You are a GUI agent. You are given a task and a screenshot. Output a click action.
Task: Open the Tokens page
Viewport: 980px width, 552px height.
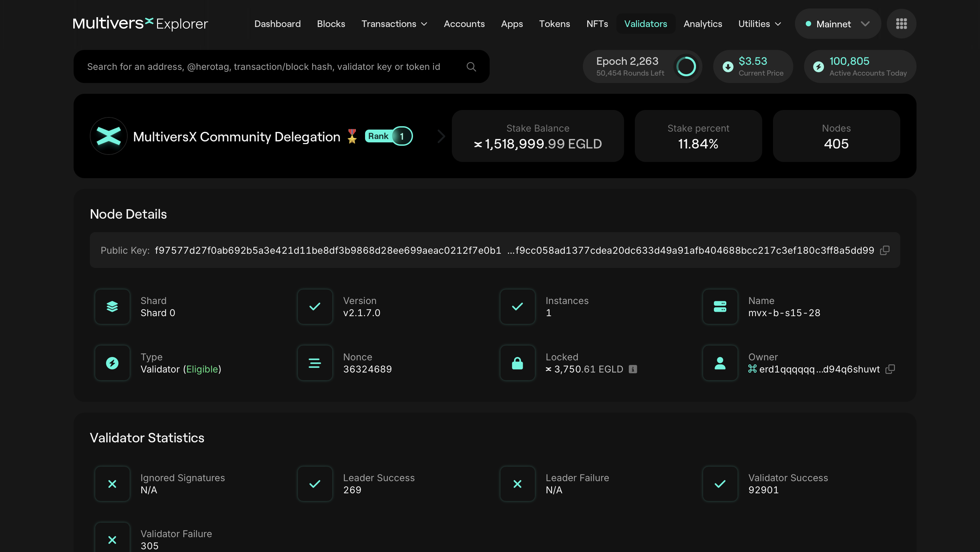tap(554, 24)
